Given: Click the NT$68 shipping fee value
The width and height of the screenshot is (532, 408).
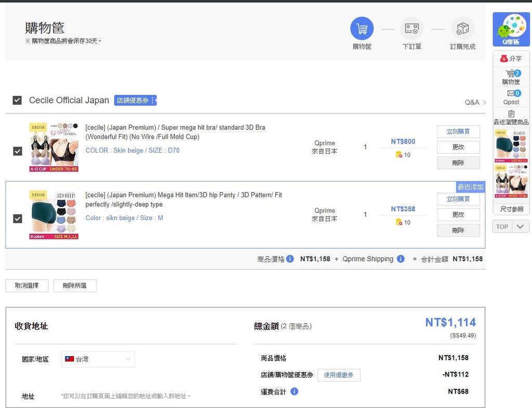Looking at the screenshot, I should pyautogui.click(x=458, y=391).
